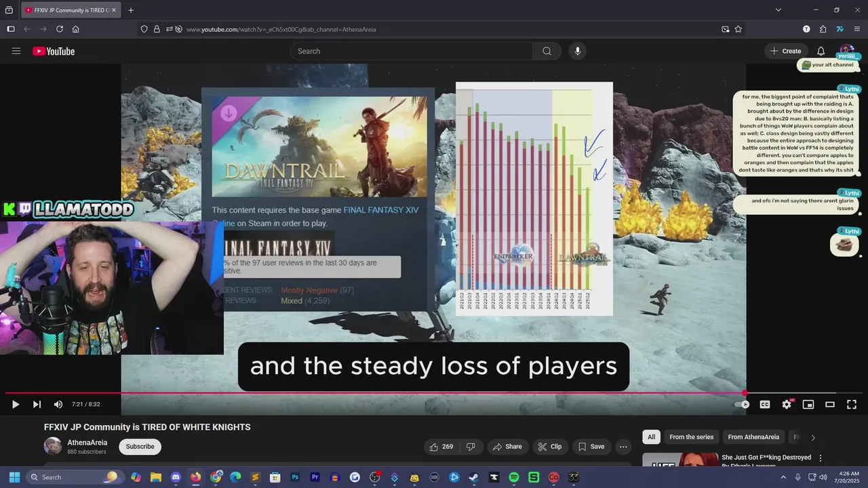
Task: Dislike the video
Action: coord(471,447)
